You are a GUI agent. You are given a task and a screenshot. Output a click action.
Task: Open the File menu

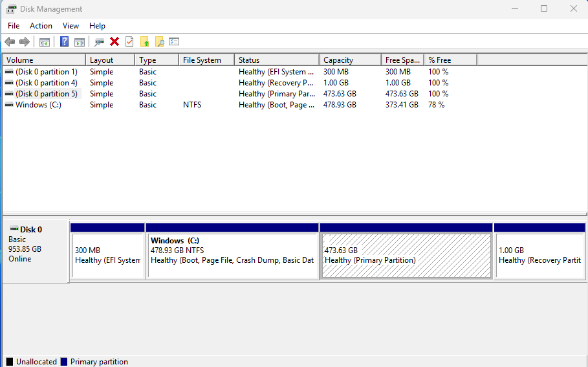pos(14,26)
